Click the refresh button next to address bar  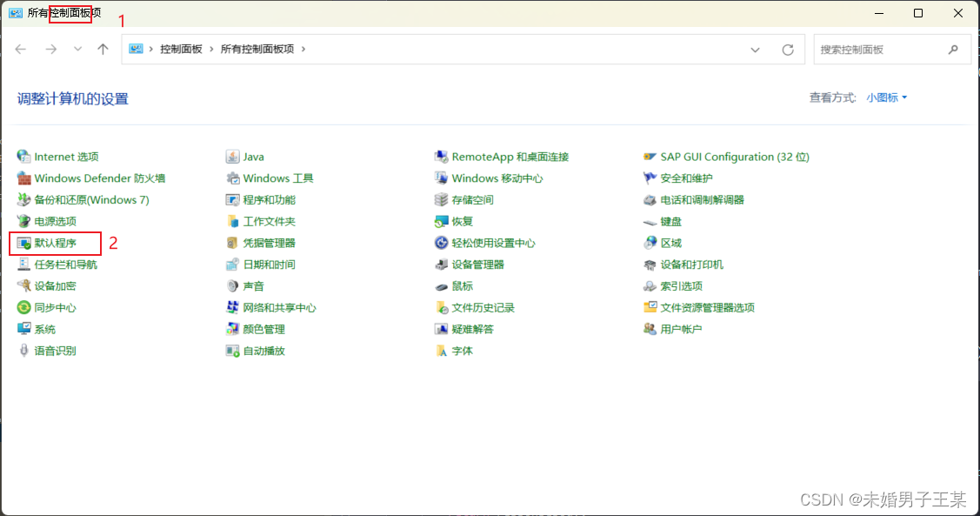[789, 49]
